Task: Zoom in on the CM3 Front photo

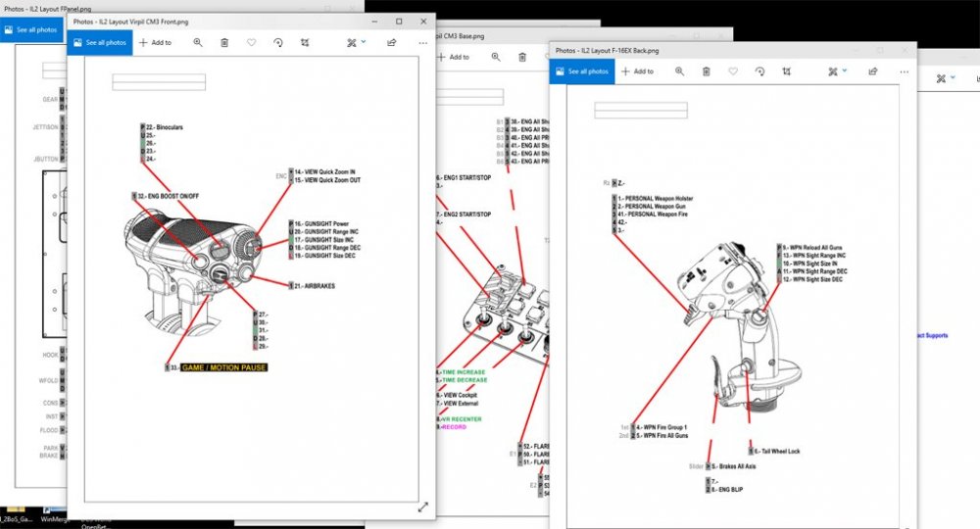Action: (198, 43)
